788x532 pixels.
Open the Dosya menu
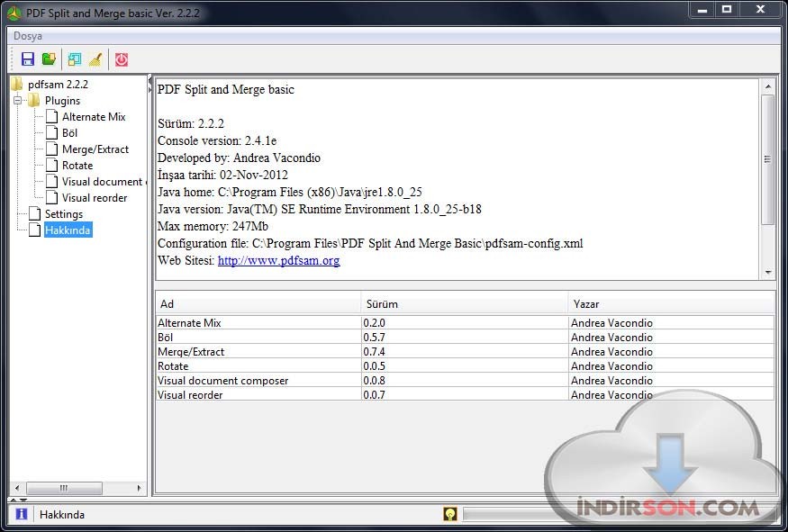(x=28, y=36)
